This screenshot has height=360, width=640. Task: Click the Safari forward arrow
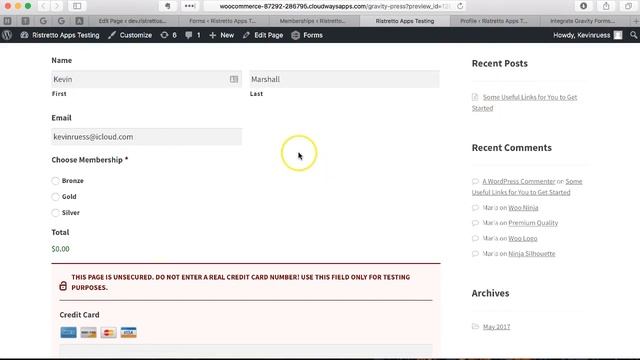point(58,6)
